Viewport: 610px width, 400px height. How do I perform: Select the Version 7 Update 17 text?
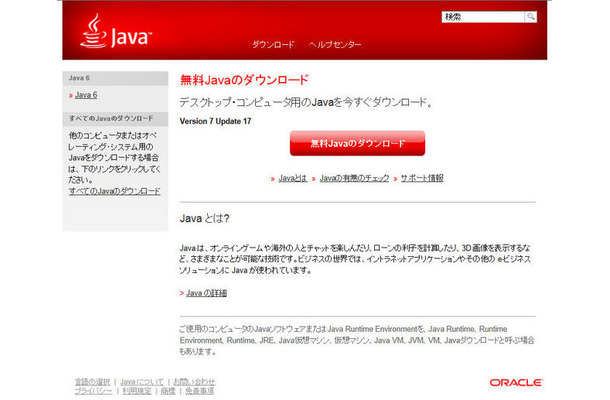[x=215, y=121]
